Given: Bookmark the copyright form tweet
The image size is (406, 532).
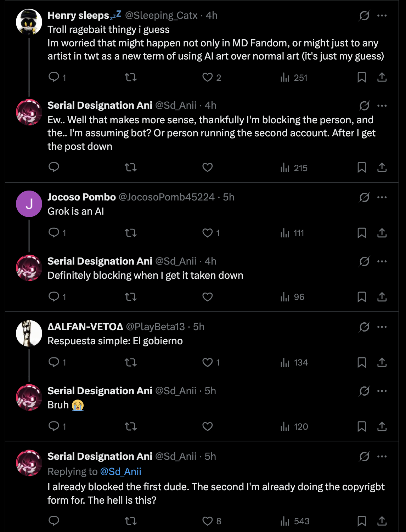Looking at the screenshot, I should 362,521.
